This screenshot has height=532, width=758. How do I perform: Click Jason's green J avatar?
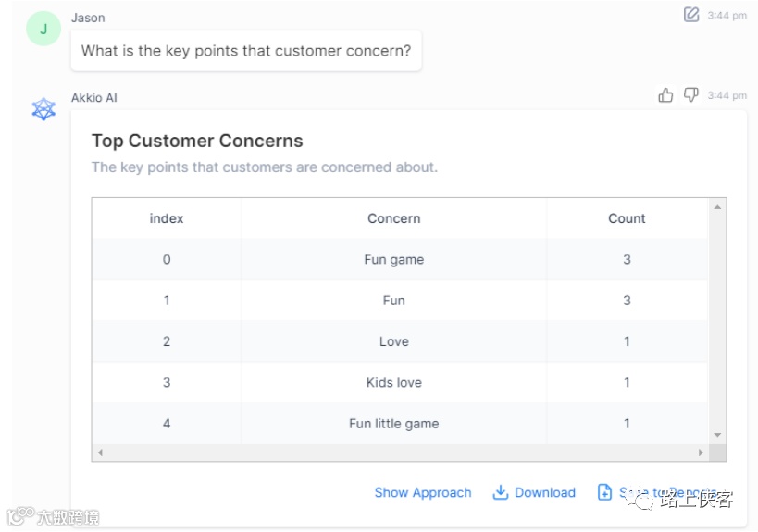pyautogui.click(x=43, y=29)
